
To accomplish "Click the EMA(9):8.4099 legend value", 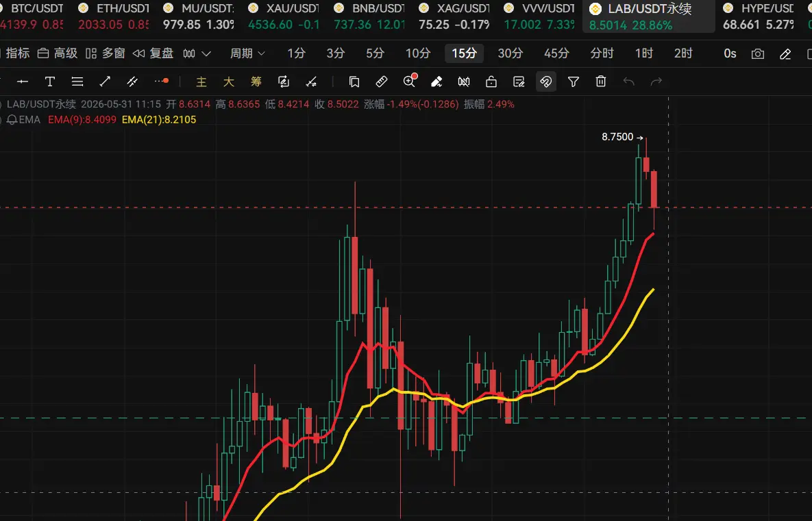I will coord(82,120).
